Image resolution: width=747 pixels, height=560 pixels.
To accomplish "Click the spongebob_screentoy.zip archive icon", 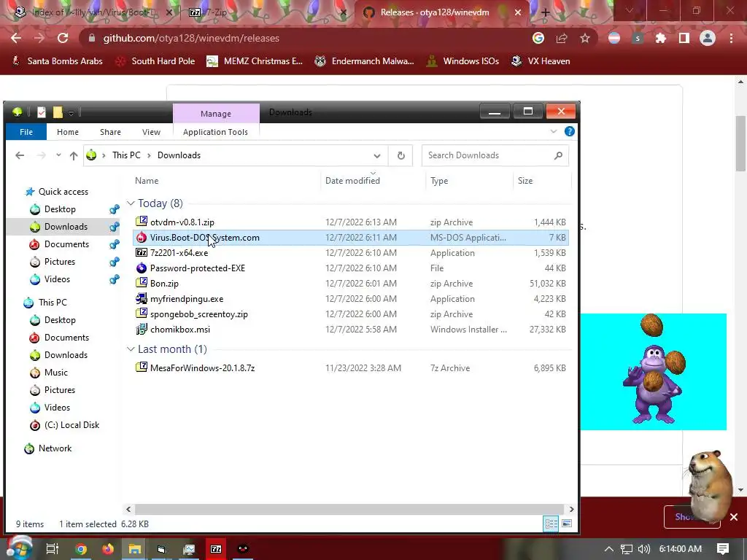I will 142,314.
